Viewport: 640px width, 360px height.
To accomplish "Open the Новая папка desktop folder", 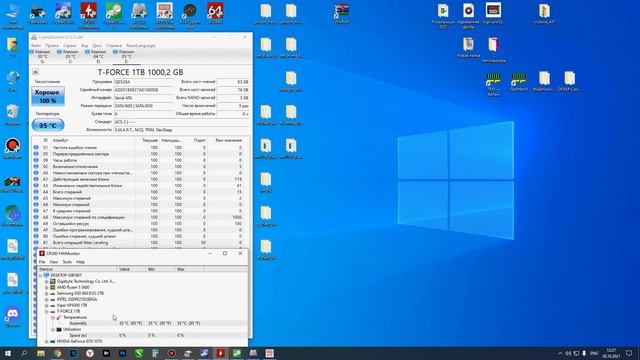I will [468, 47].
